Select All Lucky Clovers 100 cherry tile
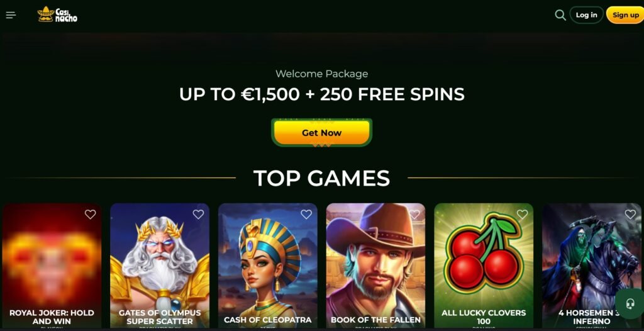The height and width of the screenshot is (331, 644). [484, 265]
